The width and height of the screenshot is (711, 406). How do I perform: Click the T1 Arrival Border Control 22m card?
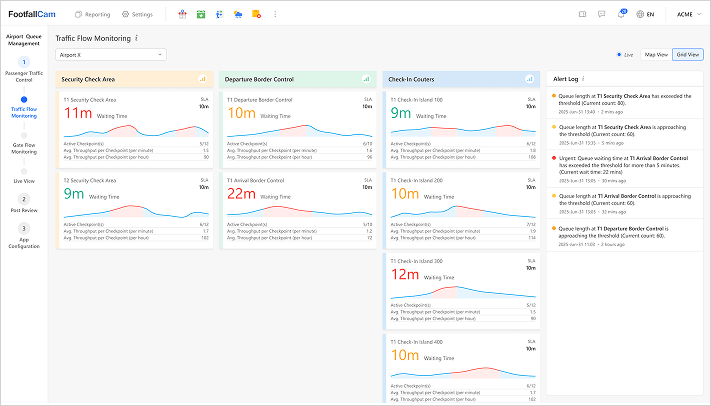pos(300,211)
